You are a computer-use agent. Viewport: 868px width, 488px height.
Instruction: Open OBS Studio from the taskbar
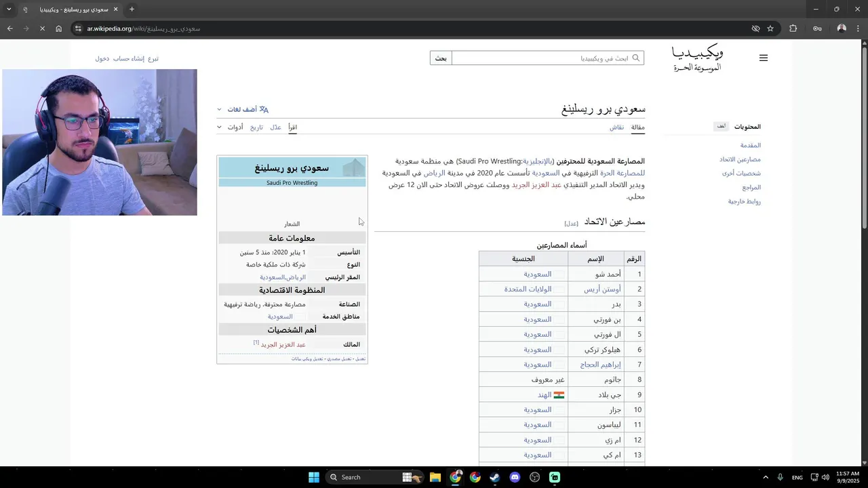point(534,477)
